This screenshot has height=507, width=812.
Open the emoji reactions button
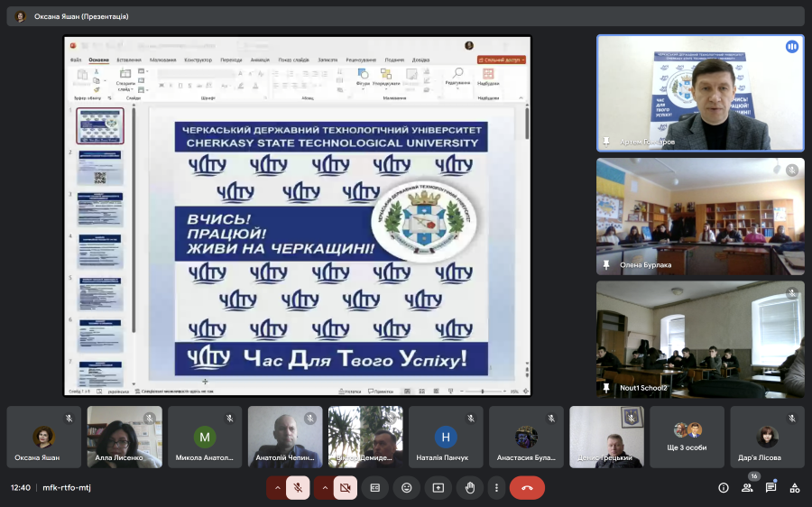pyautogui.click(x=407, y=488)
